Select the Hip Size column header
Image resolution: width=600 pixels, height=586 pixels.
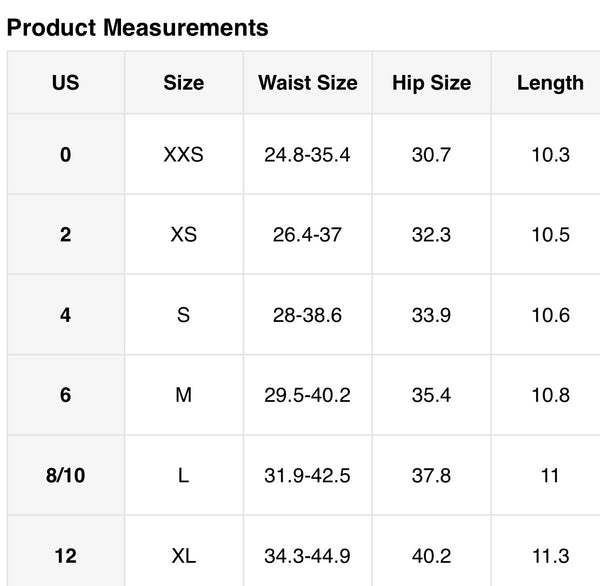[x=431, y=83]
